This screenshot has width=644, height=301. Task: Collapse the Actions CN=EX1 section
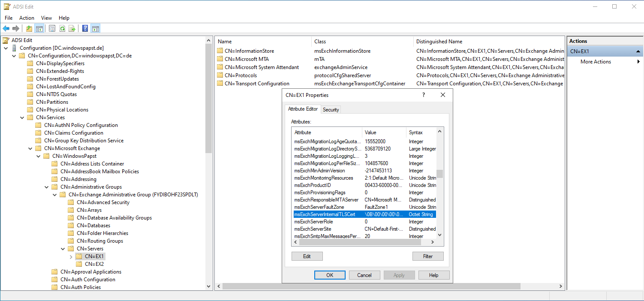pyautogui.click(x=638, y=51)
